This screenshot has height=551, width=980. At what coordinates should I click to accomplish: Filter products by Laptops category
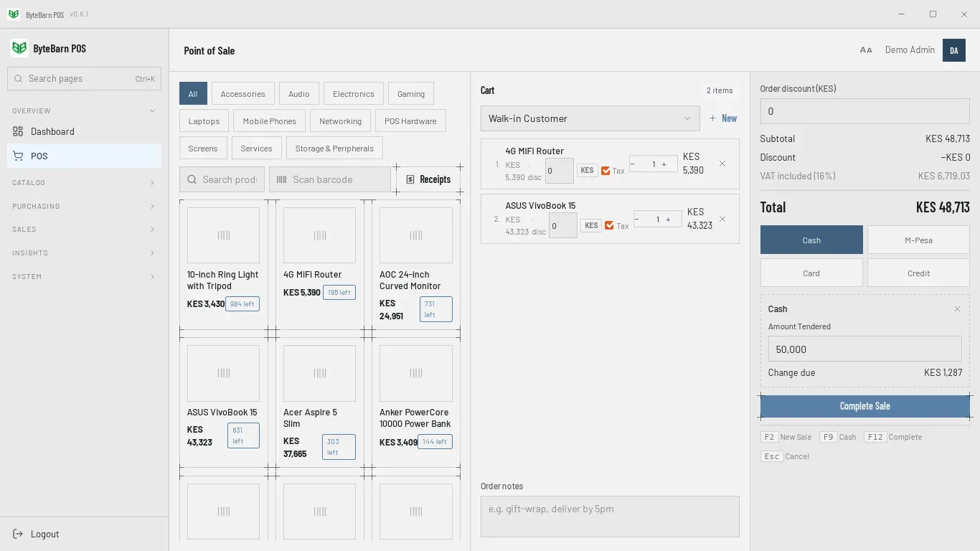pos(204,121)
